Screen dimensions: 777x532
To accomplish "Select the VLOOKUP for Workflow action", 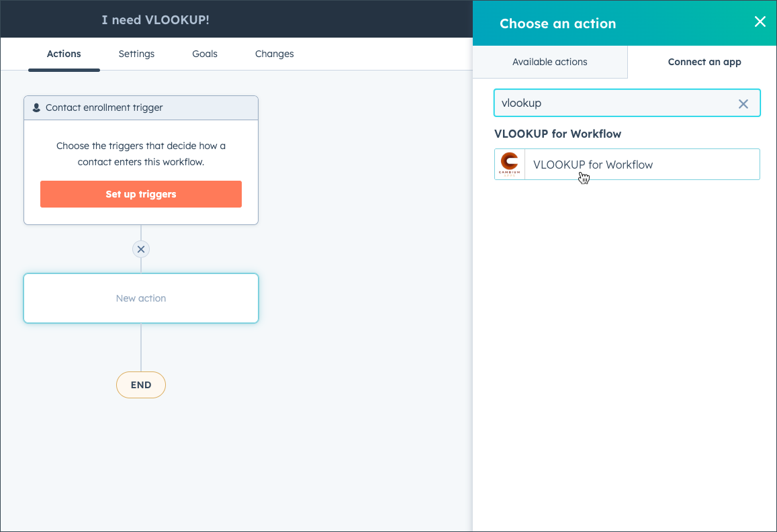I will [x=627, y=164].
